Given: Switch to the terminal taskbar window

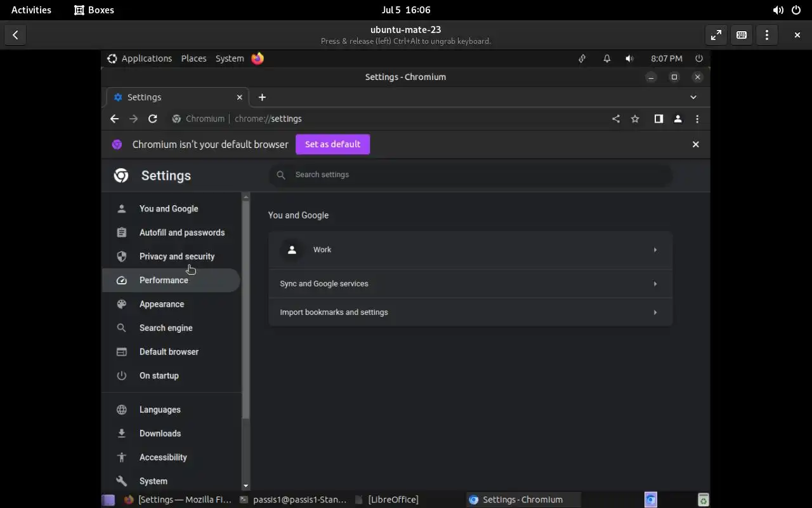Looking at the screenshot, I should (294, 500).
